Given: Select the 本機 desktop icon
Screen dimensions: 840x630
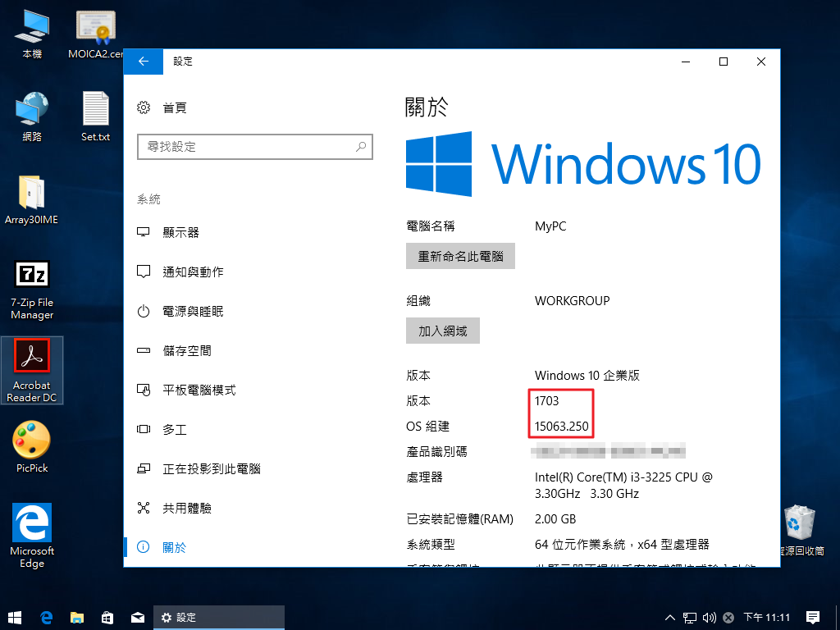Looking at the screenshot, I should 32,34.
